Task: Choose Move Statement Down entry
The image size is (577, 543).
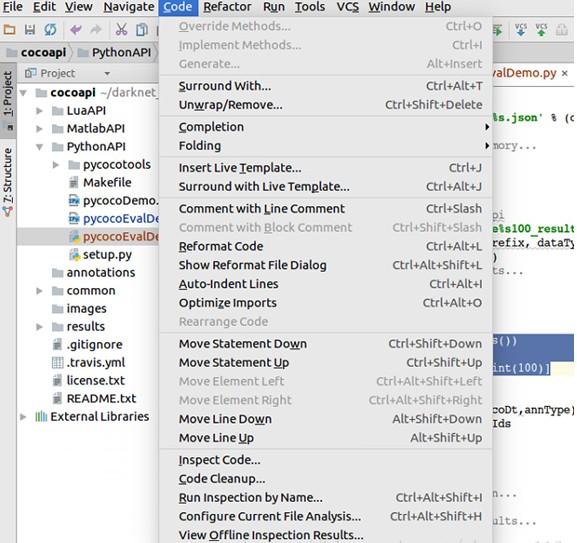Action: coord(326,344)
